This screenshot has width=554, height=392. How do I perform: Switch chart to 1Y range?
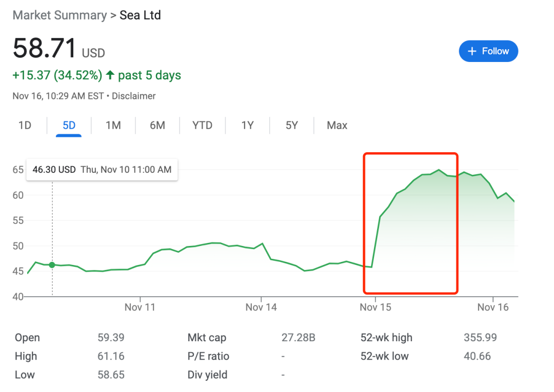247,125
